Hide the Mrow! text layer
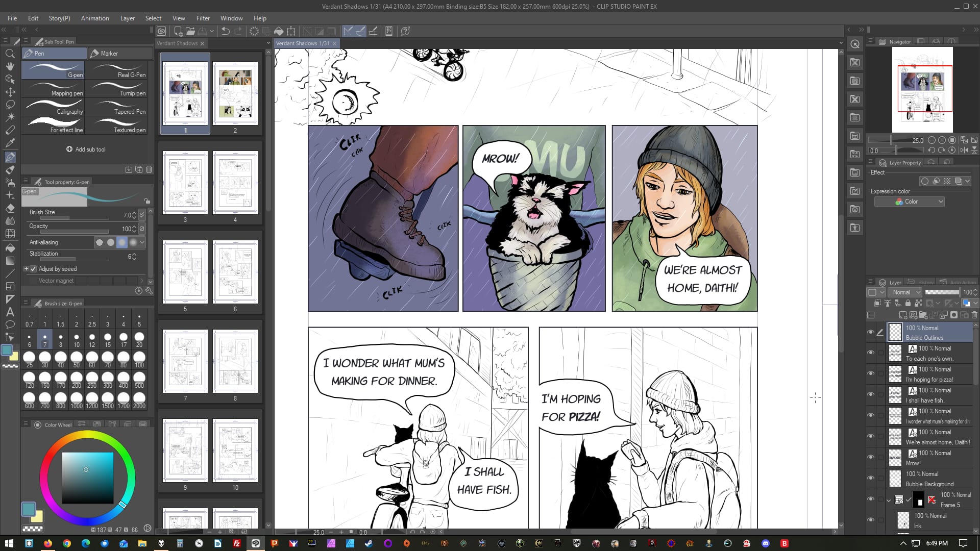Viewport: 980px width, 551px height. pyautogui.click(x=871, y=458)
